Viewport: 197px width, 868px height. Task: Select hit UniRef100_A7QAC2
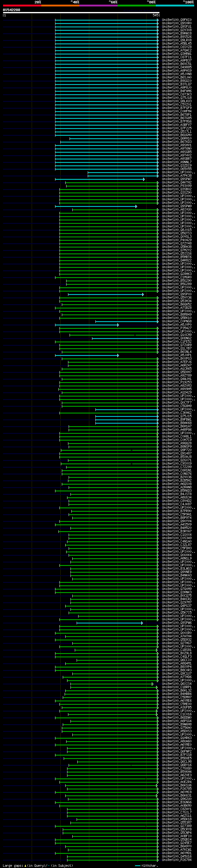(176, 50)
